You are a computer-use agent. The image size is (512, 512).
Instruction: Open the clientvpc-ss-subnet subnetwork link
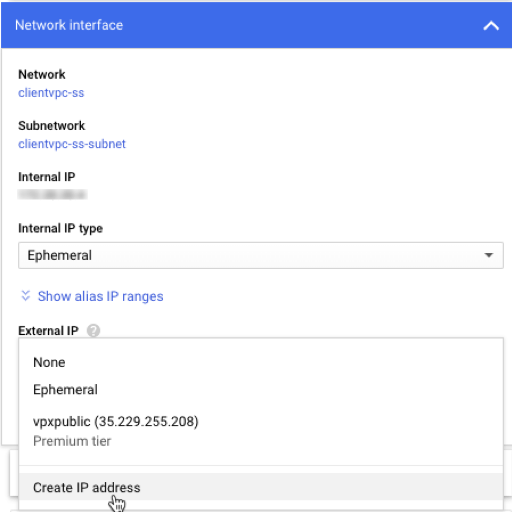coord(72,144)
